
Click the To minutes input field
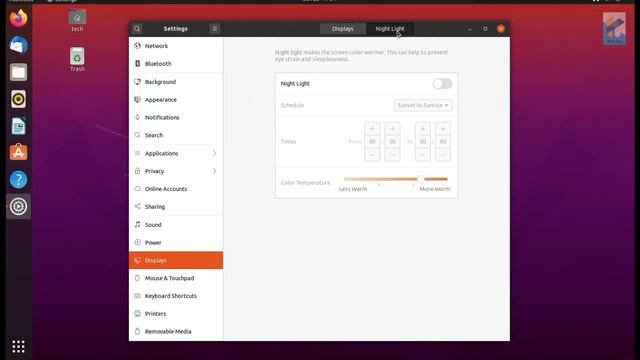click(443, 142)
